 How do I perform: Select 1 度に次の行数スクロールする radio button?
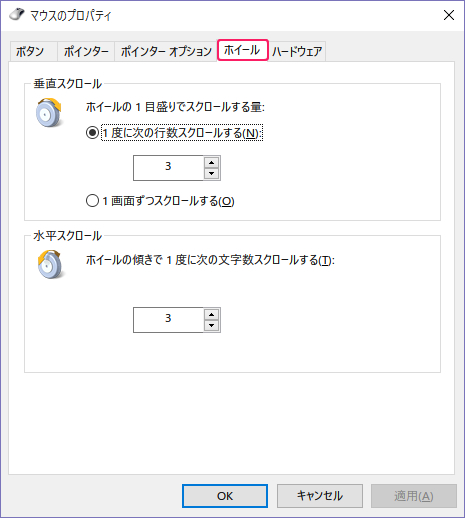[92, 133]
